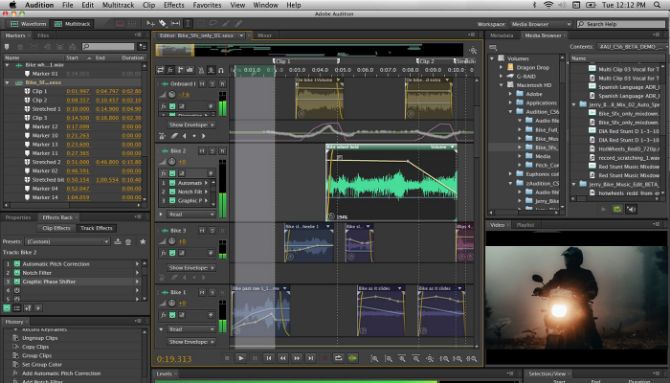The width and height of the screenshot is (670, 383).
Task: Toggle Loop Playback in transport bar
Action: click(338, 358)
